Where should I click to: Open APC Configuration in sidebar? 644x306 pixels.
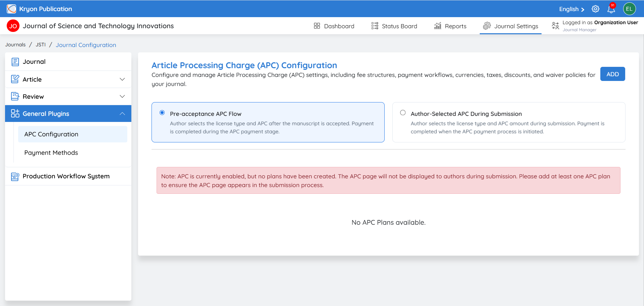[73, 134]
